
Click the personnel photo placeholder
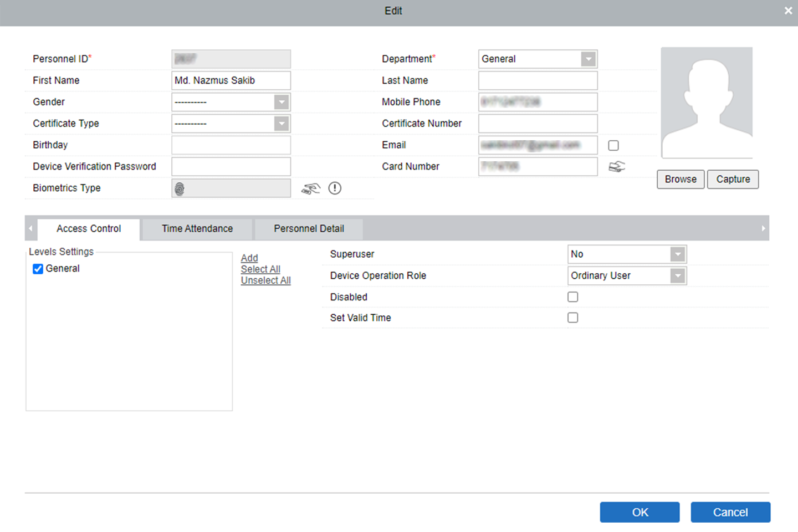click(x=707, y=103)
